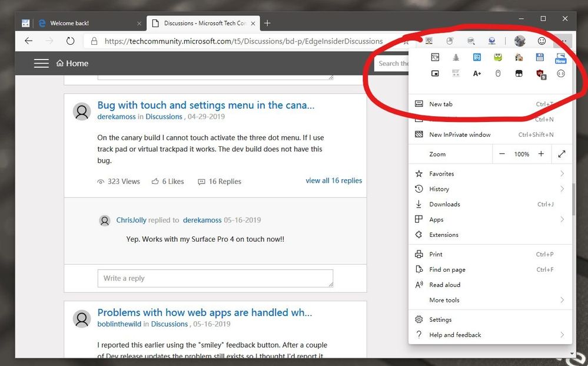The image size is (588, 366).
Task: Click the pine tree extension icon
Action: click(x=456, y=57)
